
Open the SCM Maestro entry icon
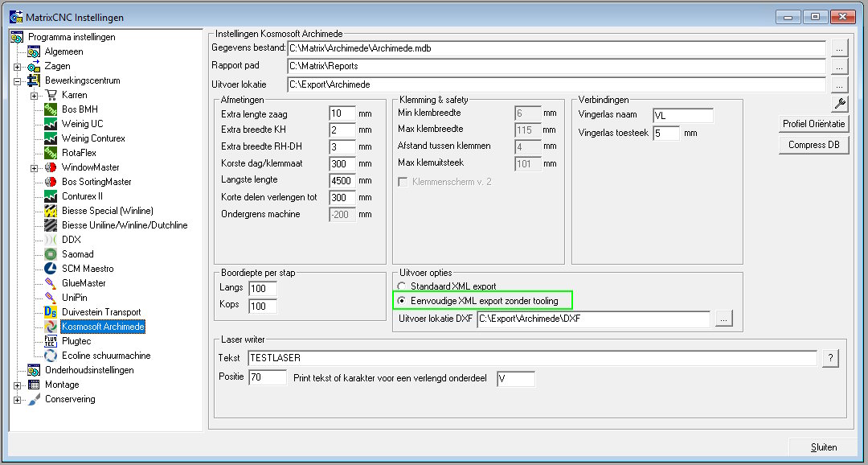tap(51, 269)
